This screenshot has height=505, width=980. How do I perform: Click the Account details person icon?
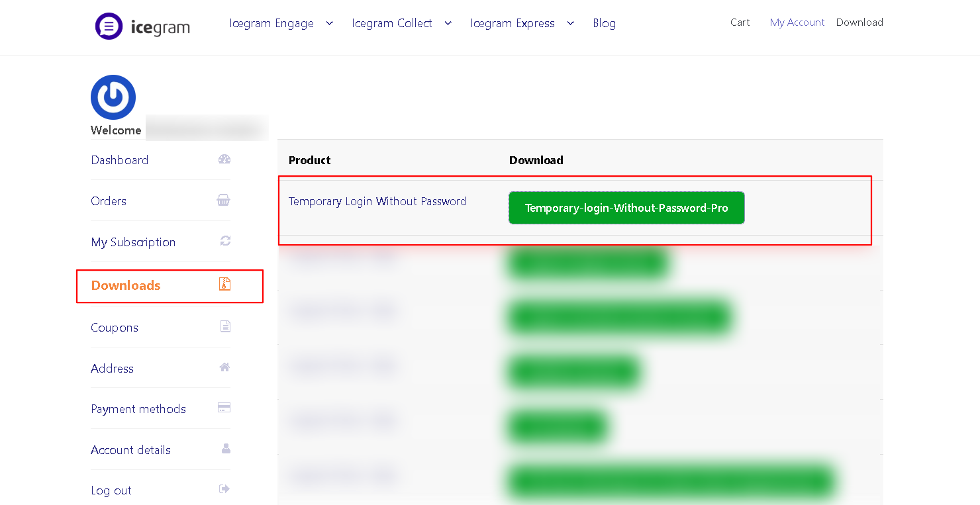(225, 449)
